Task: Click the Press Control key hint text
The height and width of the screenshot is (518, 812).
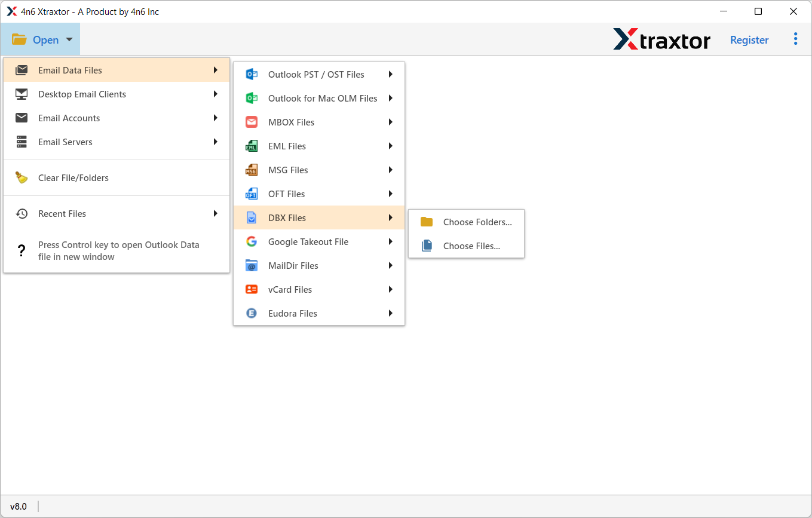Action: click(118, 250)
